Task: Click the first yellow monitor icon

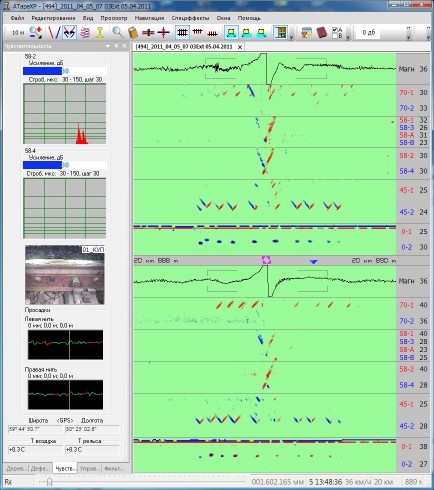Action: tap(231, 32)
